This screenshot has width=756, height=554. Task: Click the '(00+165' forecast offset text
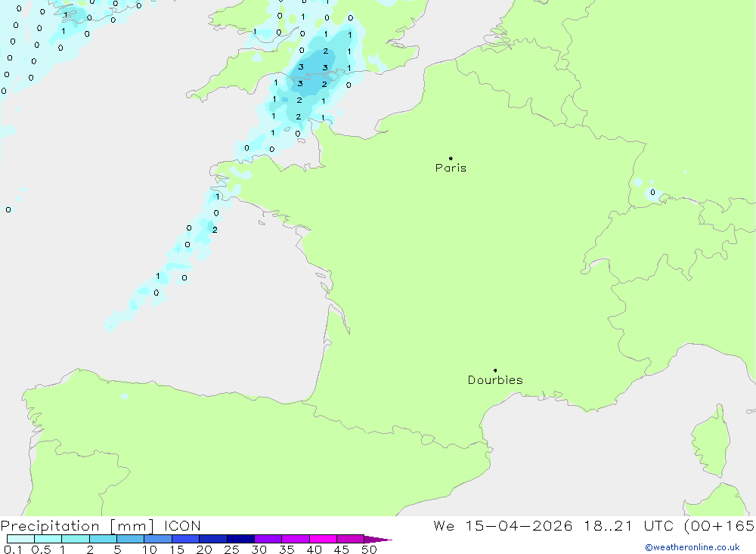point(720,525)
